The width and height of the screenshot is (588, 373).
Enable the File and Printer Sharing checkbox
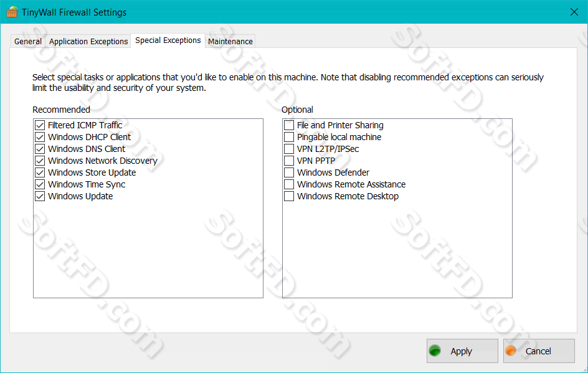point(289,125)
